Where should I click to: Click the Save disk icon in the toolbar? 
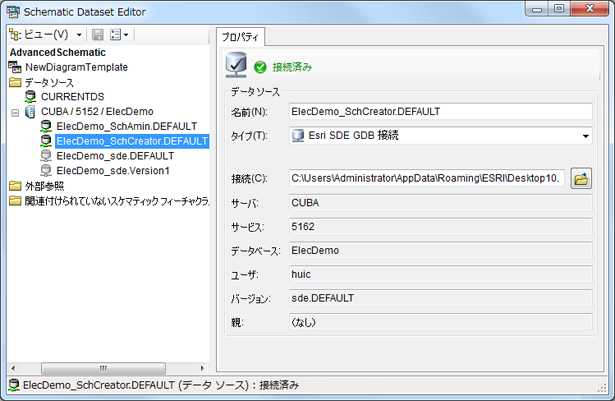[98, 35]
